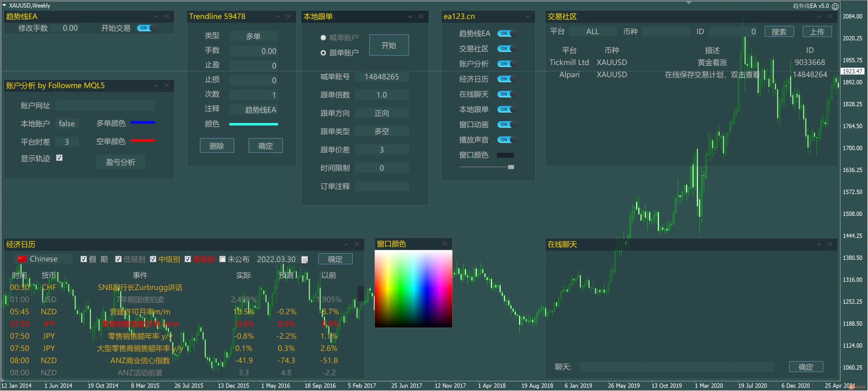Toggle the 开始交易 ON switch

tap(146, 28)
